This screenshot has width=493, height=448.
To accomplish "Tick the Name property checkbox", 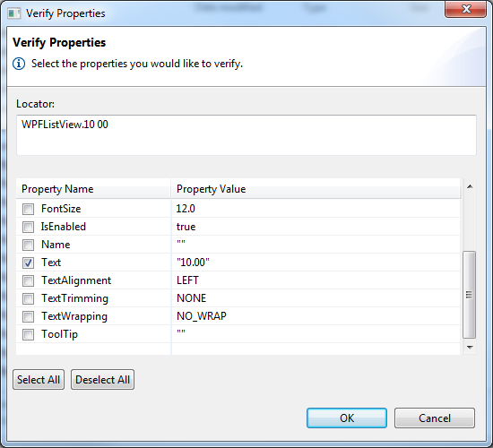I will [x=28, y=245].
